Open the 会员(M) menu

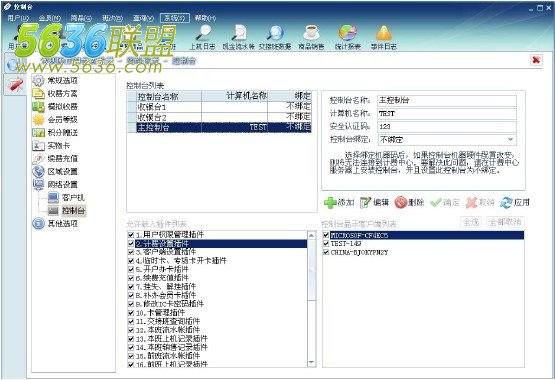pyautogui.click(x=50, y=18)
